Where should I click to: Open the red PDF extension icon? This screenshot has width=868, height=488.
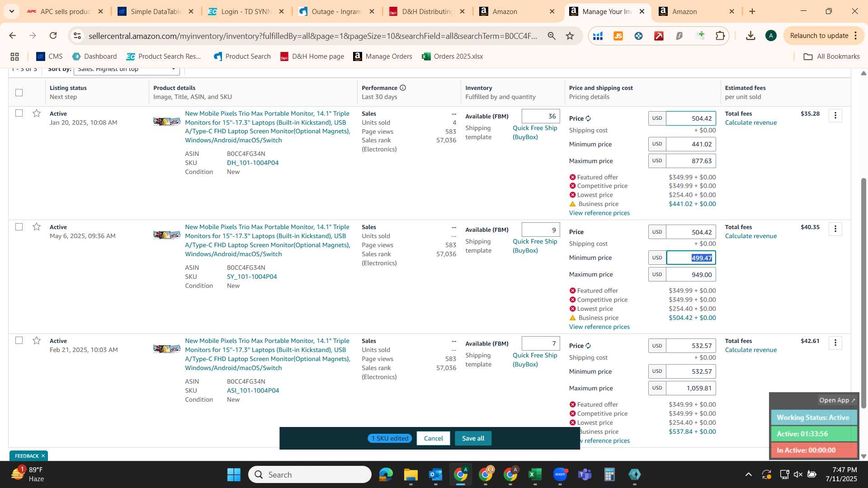659,36
